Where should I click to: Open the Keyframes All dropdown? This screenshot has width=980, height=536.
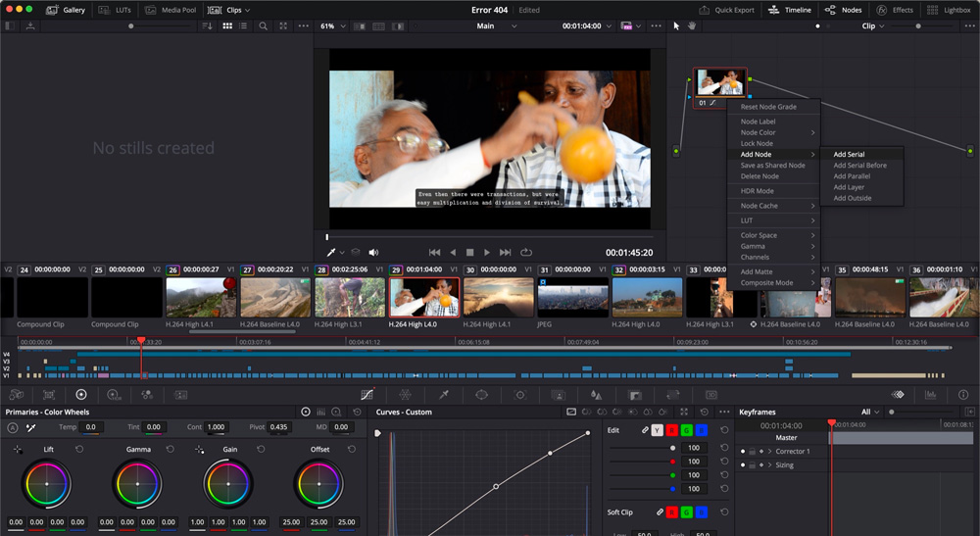click(868, 413)
